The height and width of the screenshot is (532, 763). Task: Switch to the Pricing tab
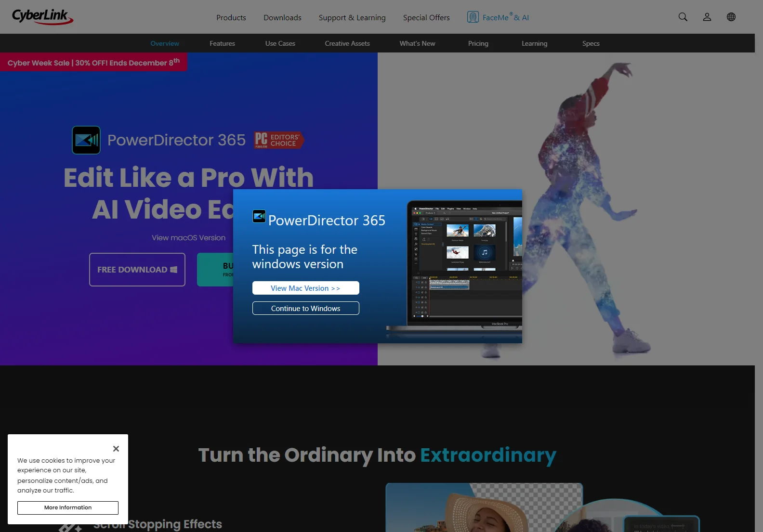click(x=478, y=43)
